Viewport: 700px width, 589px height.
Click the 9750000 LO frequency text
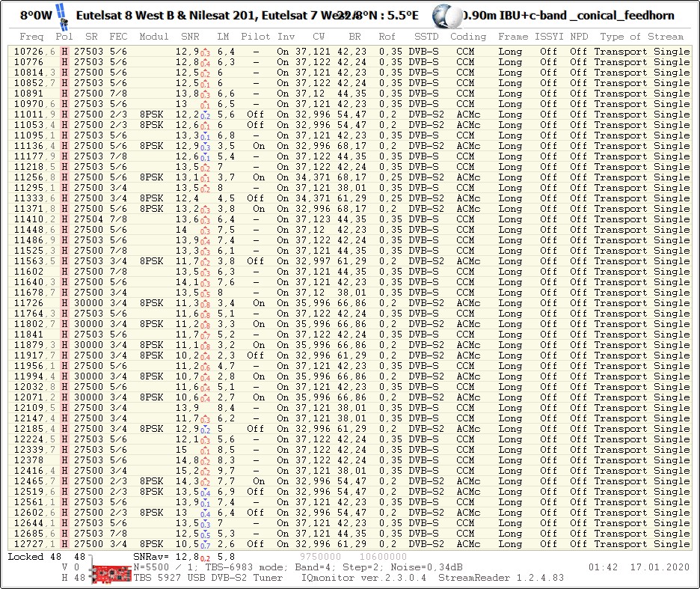point(321,557)
